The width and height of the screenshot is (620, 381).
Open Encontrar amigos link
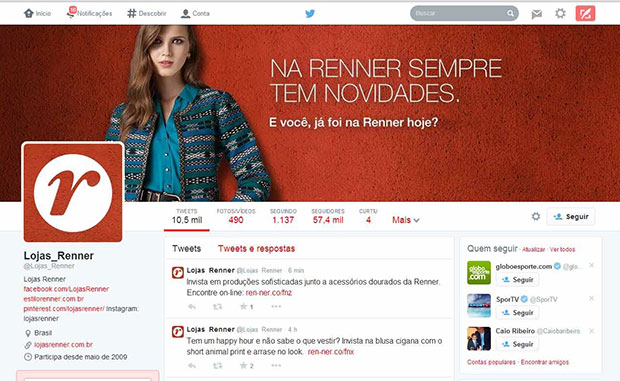coord(544,362)
